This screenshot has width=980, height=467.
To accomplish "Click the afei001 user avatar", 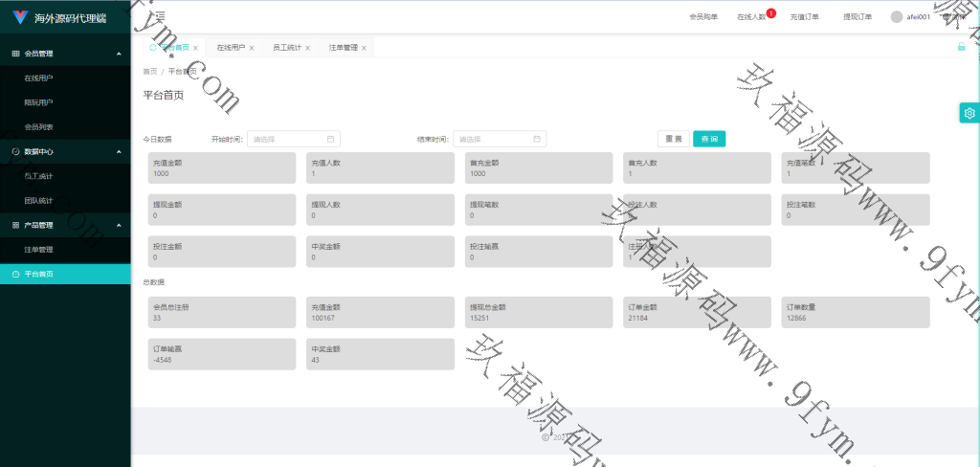I will [896, 16].
